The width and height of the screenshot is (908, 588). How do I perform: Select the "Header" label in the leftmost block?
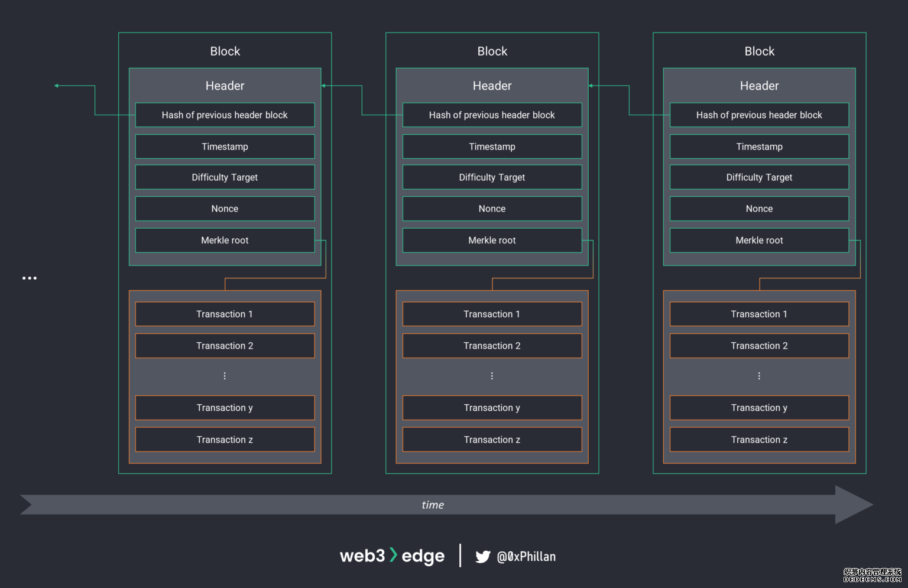coord(225,86)
